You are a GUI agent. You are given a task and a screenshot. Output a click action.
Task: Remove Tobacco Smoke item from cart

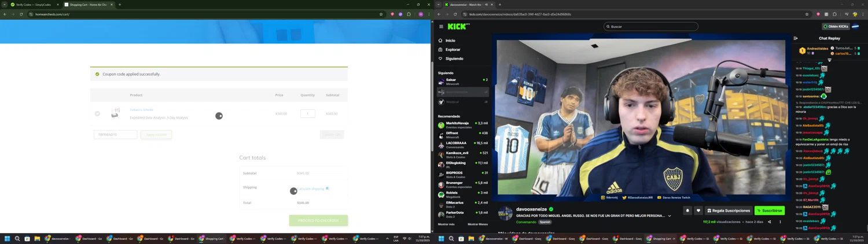point(97,113)
